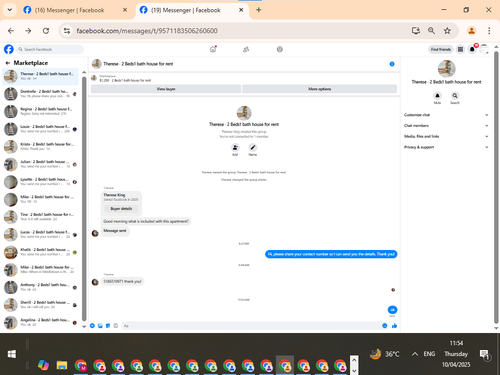Open the Angelina conversation
The image size is (500, 375).
click(41, 322)
